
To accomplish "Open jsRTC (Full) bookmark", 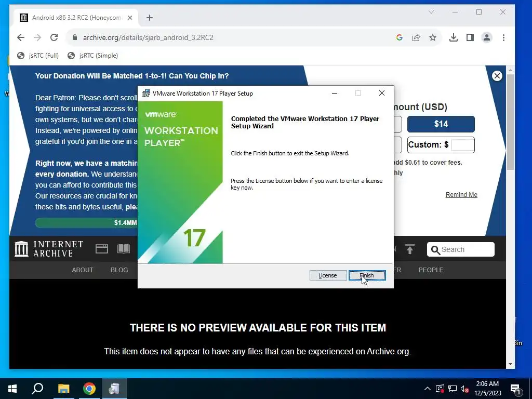I will point(38,55).
